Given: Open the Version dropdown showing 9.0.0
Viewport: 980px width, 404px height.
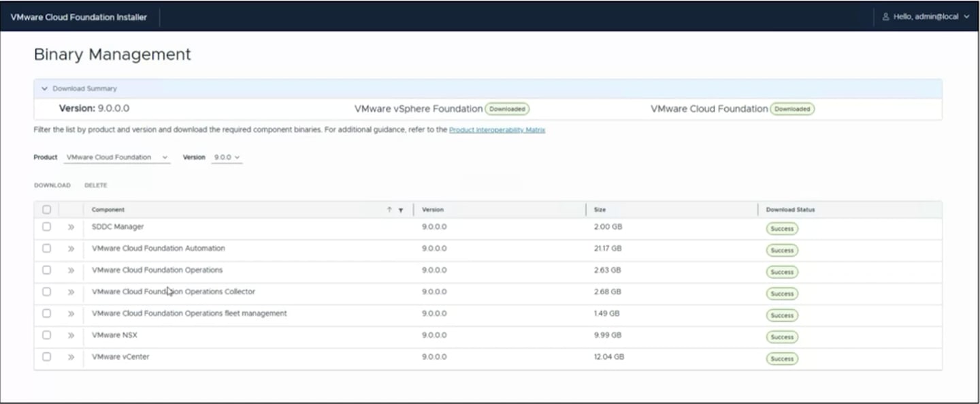Looking at the screenshot, I should click(227, 157).
